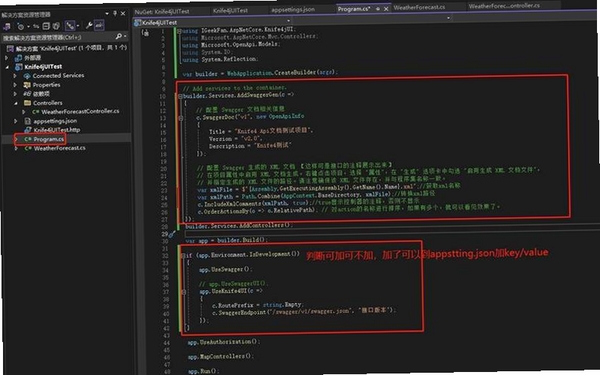
Task: Click the dependencies icon in the tree
Action: coord(27,94)
